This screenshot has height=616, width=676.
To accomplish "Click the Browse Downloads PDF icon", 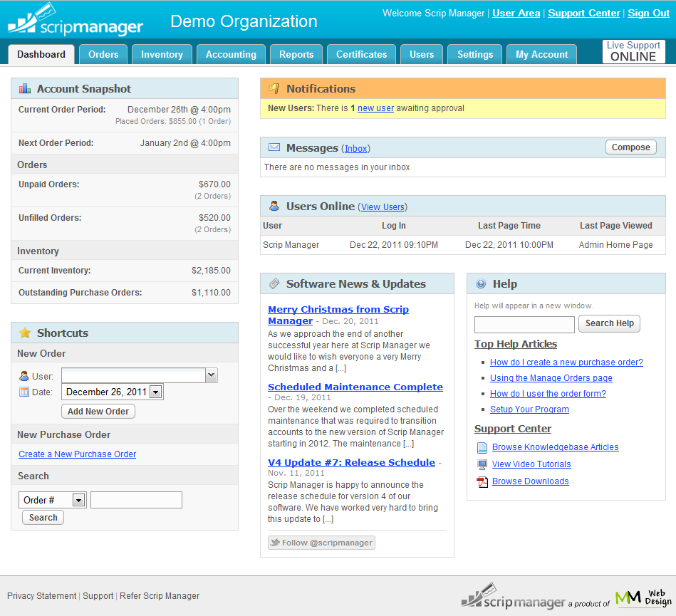I will point(482,482).
